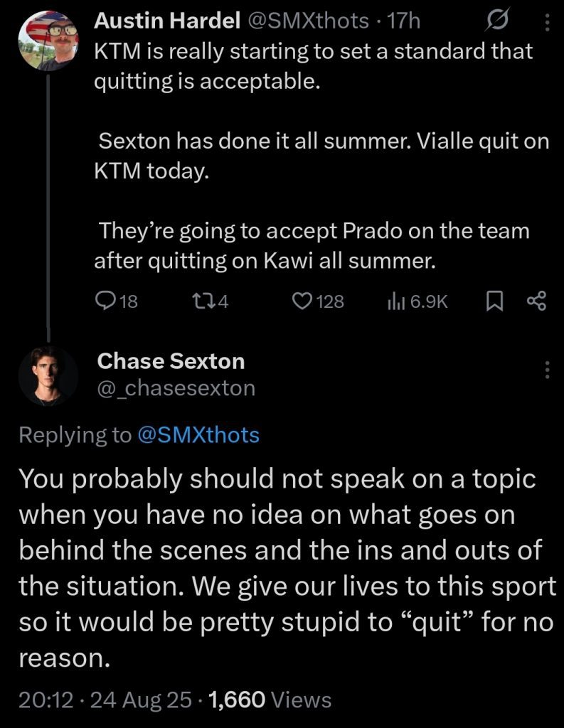Open Chase Sexton's profile picture

(x=47, y=375)
